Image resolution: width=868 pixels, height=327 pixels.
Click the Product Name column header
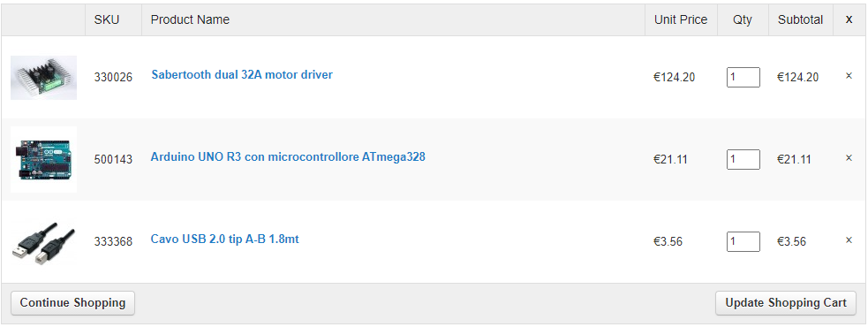click(190, 20)
